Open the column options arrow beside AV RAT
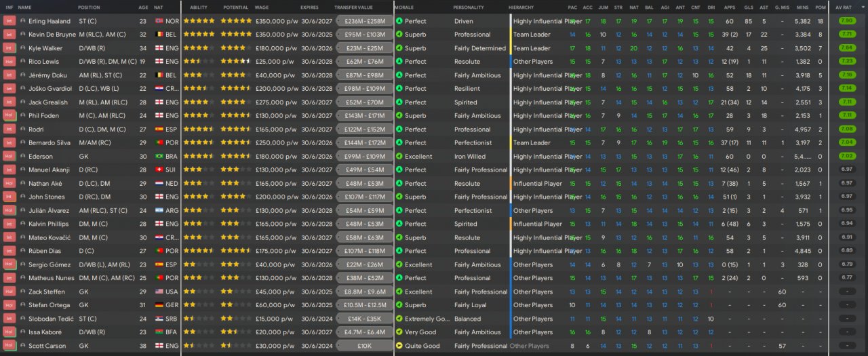The image size is (868, 356). coord(862,7)
